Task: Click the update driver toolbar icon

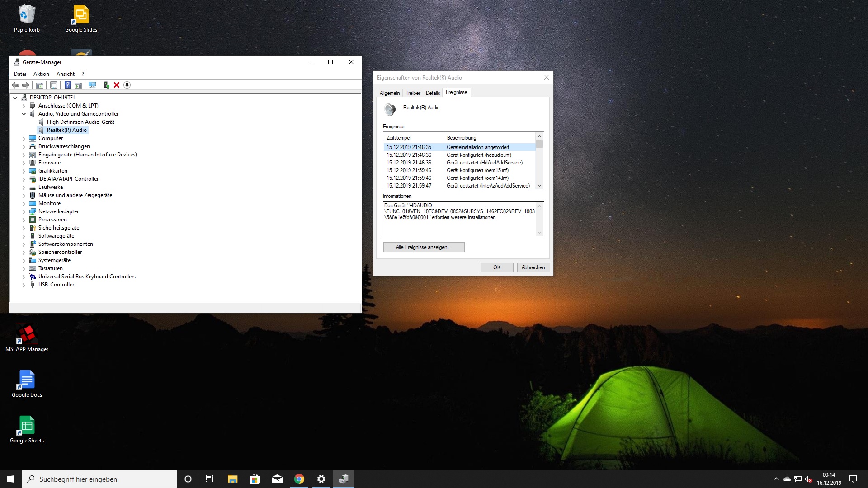Action: pyautogui.click(x=106, y=85)
